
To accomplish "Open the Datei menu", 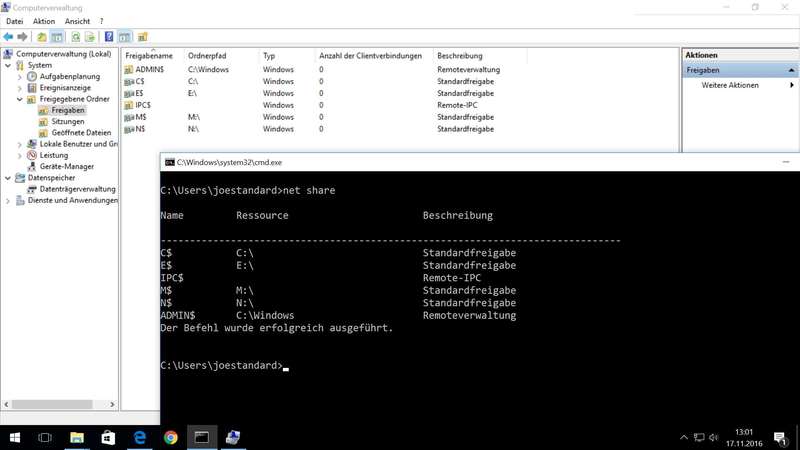I will (x=14, y=21).
